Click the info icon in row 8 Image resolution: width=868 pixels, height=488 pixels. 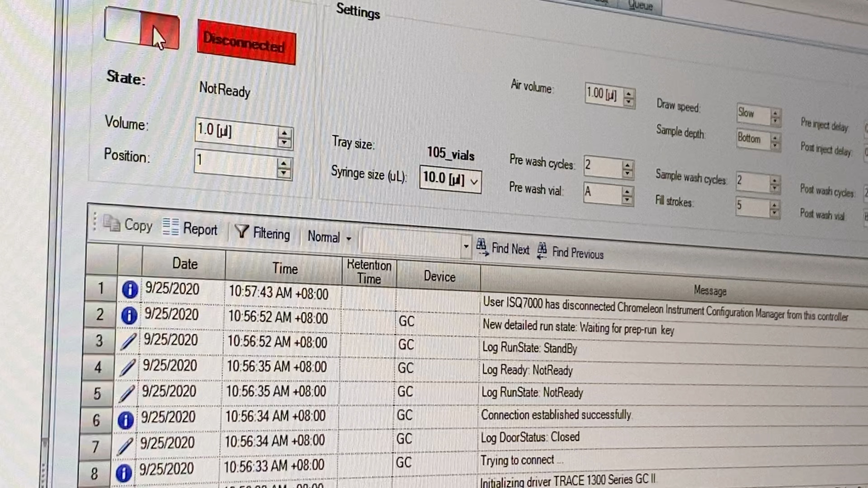click(x=124, y=473)
